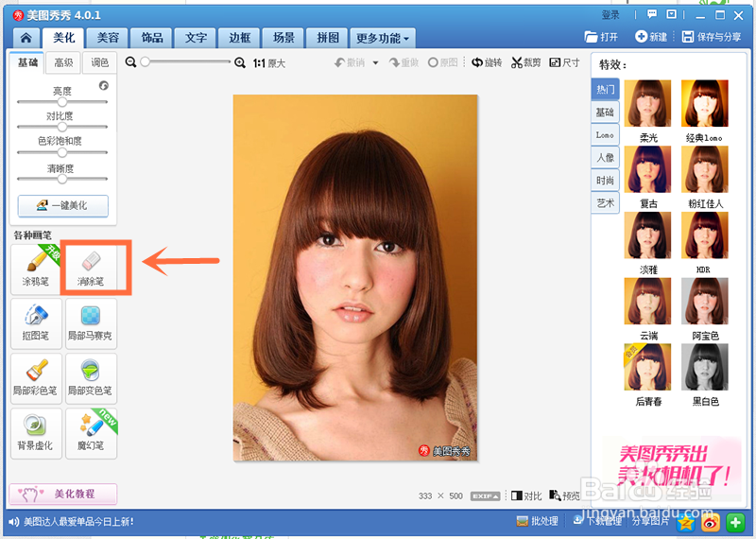The width and height of the screenshot is (756, 539).
Task: Select the 调色 adjustments sub-tab
Action: 100,62
